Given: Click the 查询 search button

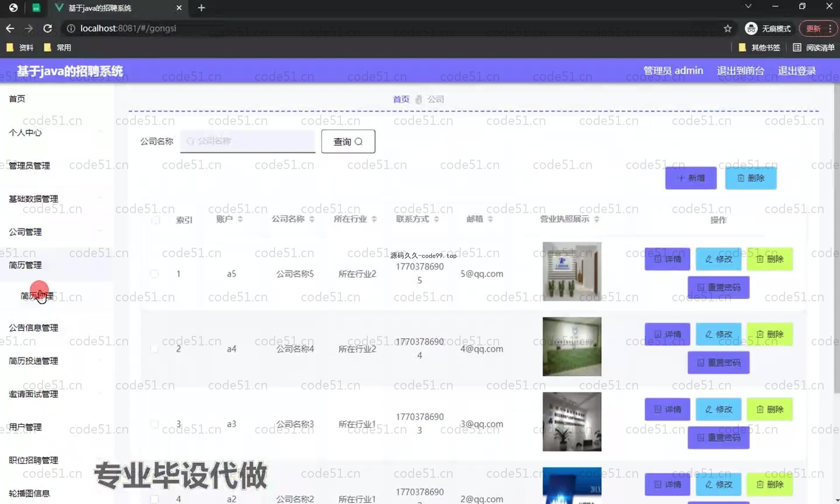Looking at the screenshot, I should [348, 141].
